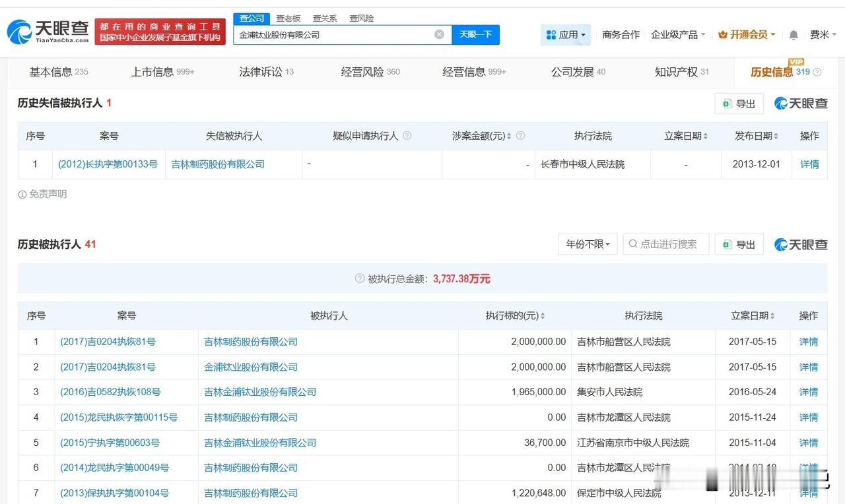Select the 36,700.00 amount cell

[545, 443]
